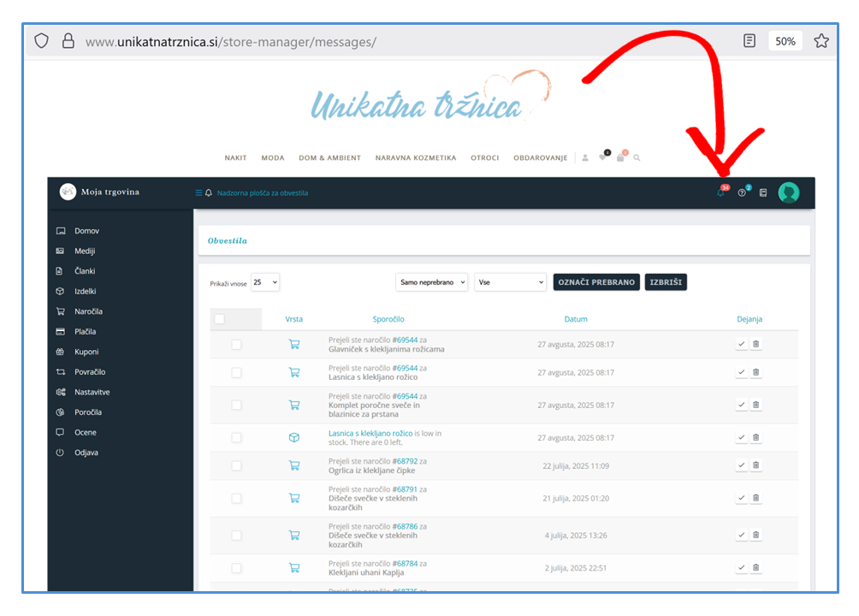The width and height of the screenshot is (859, 616).
Task: Select the low stock Lasnica notification checkbox
Action: pyautogui.click(x=236, y=437)
